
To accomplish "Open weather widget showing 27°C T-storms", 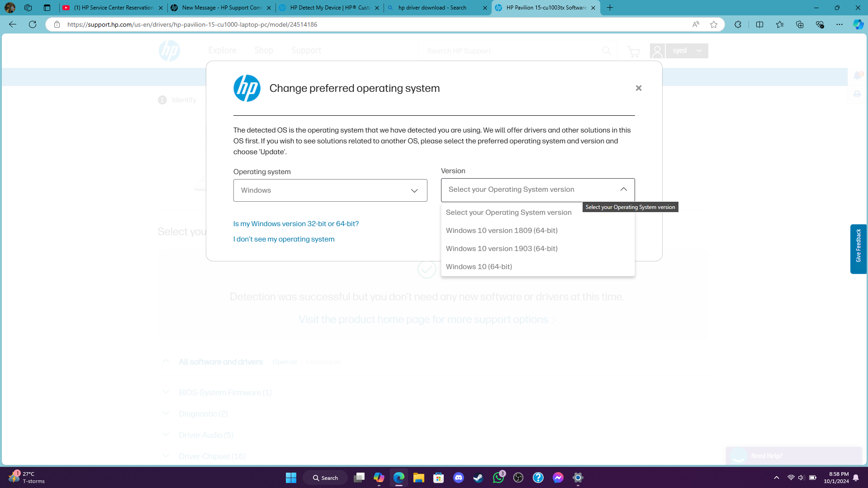I will pos(27,478).
